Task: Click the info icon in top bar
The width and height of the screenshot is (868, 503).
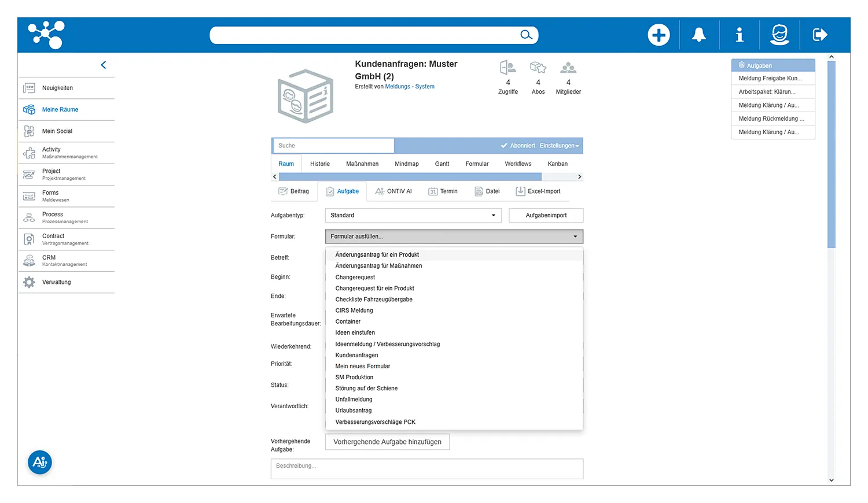Action: [x=739, y=35]
